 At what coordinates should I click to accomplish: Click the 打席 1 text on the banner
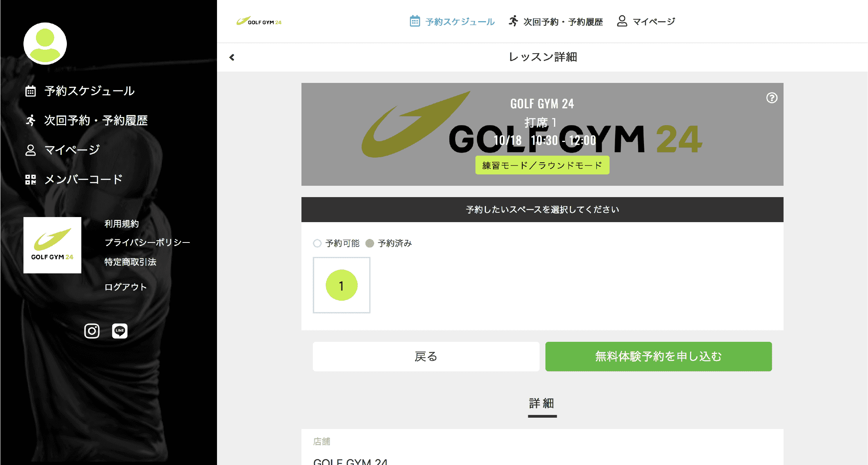point(541,122)
